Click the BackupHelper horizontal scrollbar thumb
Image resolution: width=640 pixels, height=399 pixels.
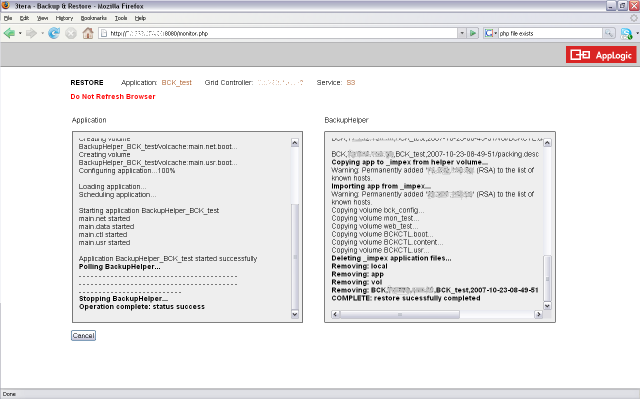[x=400, y=314]
